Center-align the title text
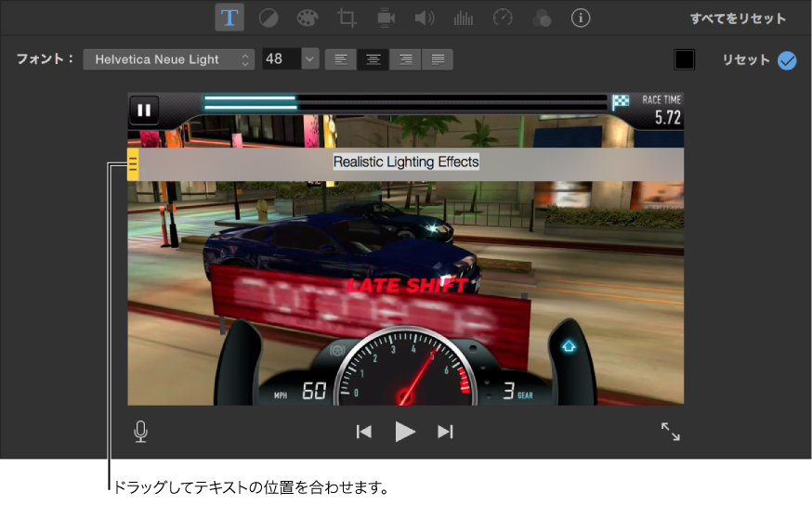The height and width of the screenshot is (505, 812). (x=373, y=59)
